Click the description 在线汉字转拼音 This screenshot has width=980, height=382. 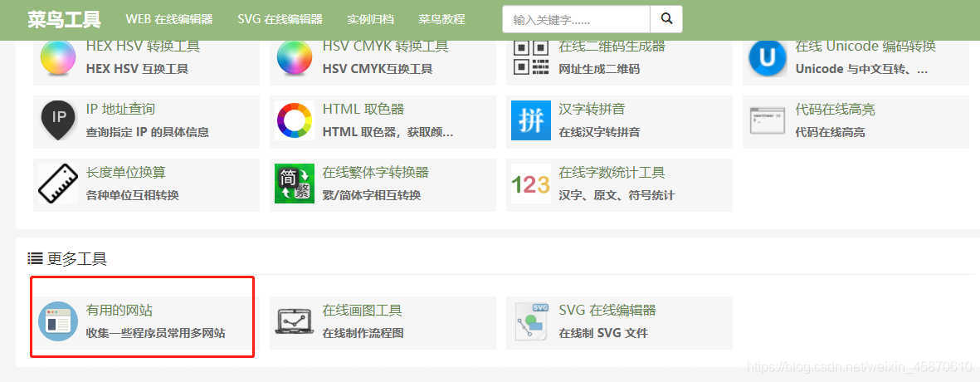coord(599,132)
